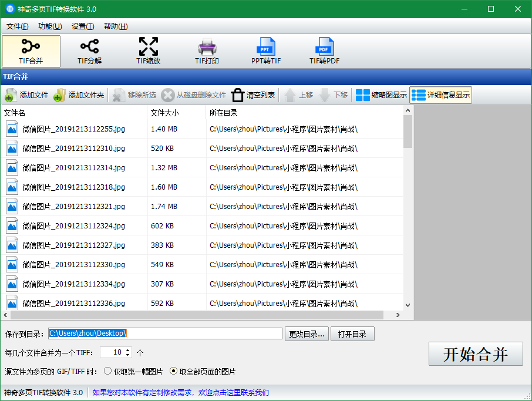Open the 文件(F) menu
532x401 pixels.
[x=17, y=26]
